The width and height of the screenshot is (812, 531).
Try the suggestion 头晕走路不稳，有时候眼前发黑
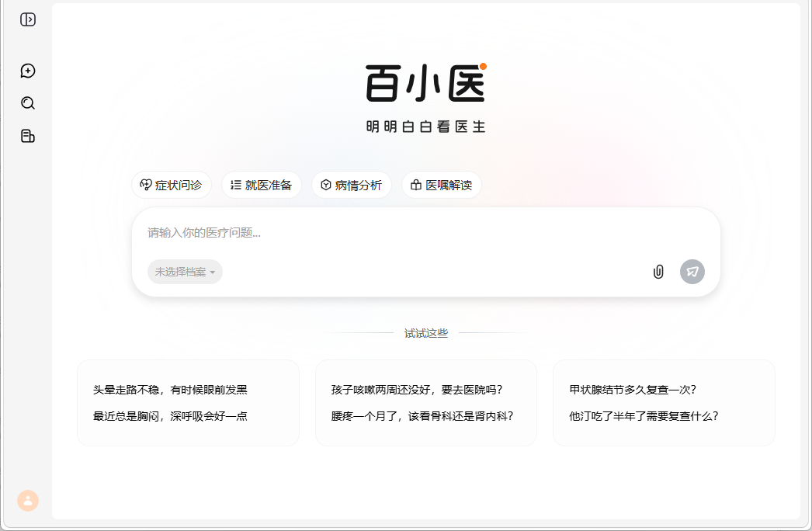(x=170, y=390)
